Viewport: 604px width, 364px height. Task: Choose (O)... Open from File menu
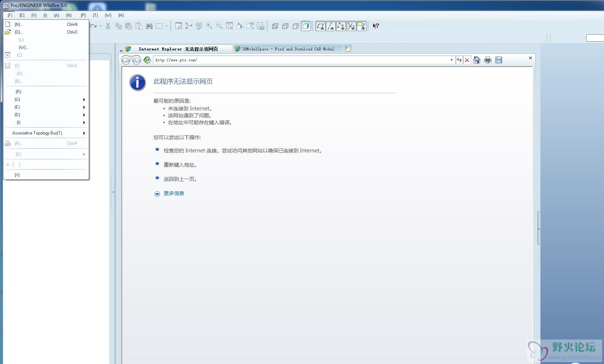click(46, 32)
